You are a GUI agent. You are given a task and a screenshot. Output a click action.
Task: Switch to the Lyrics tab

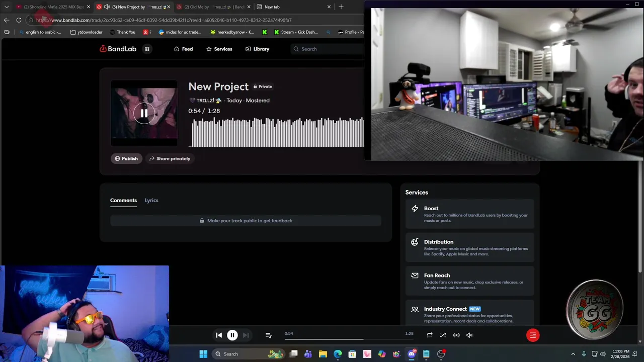pyautogui.click(x=151, y=200)
